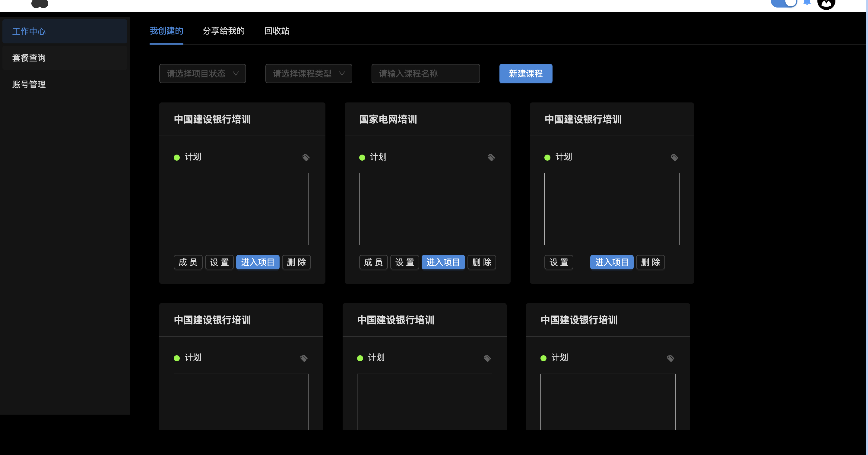Image resolution: width=868 pixels, height=455 pixels.
Task: Click the 新建课程 button
Action: (526, 73)
